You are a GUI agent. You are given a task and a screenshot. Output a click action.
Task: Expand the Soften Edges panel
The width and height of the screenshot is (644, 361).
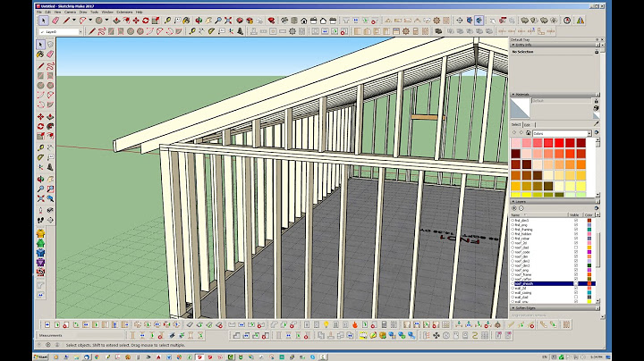point(554,307)
